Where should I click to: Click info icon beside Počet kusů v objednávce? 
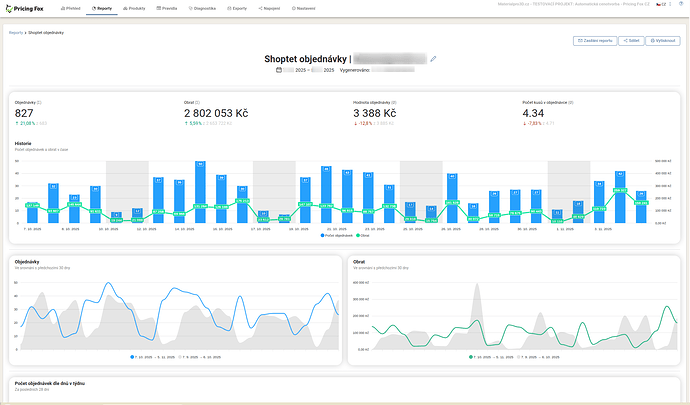pos(573,103)
